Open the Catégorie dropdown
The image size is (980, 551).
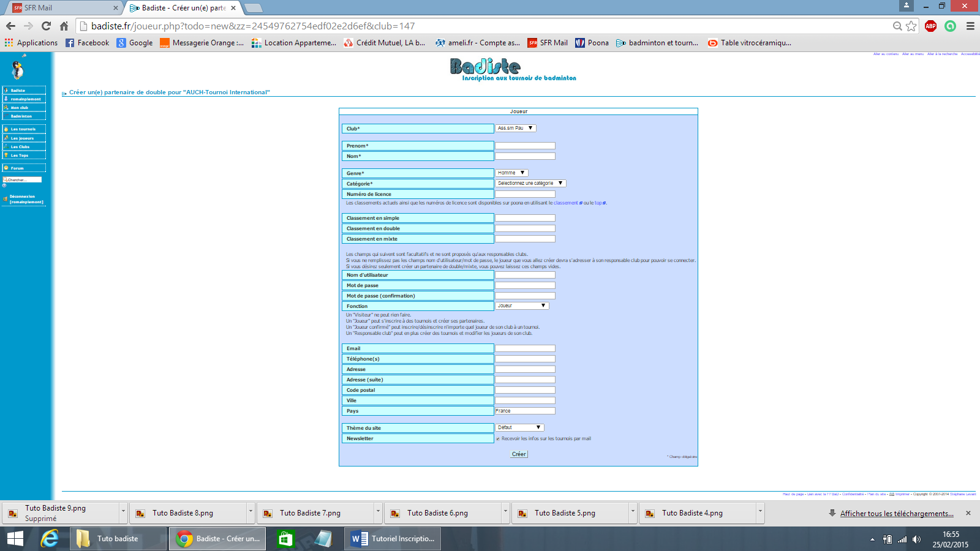(530, 183)
